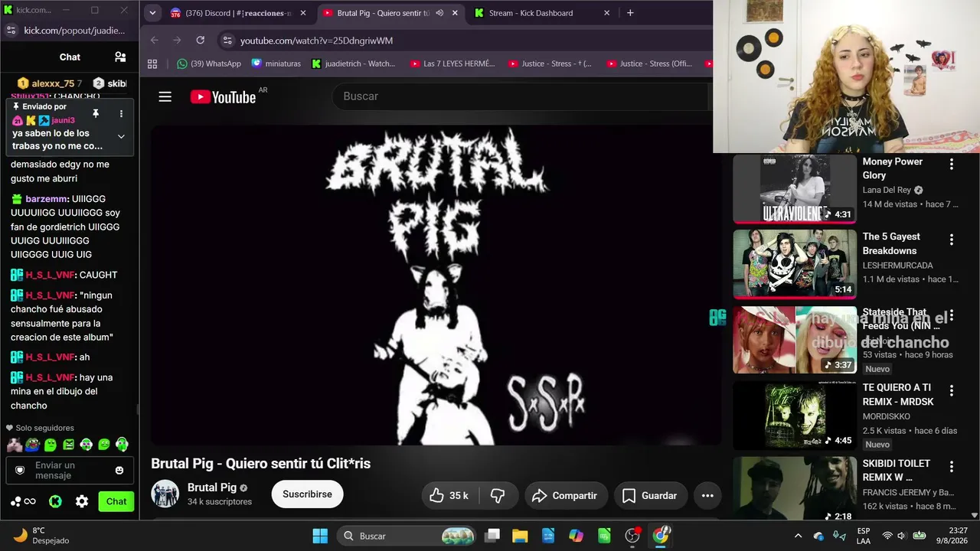Open more video actions ellipsis
This screenshot has height=551, width=980.
[707, 496]
